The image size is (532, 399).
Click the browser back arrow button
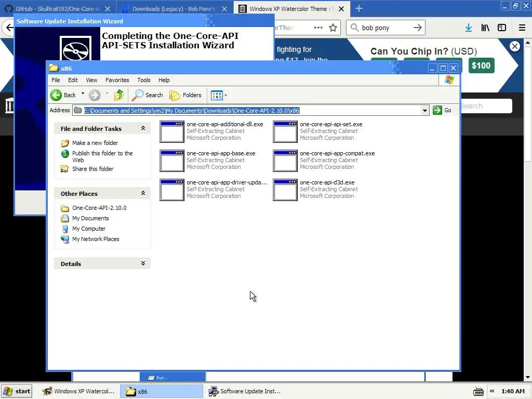pos(9,28)
